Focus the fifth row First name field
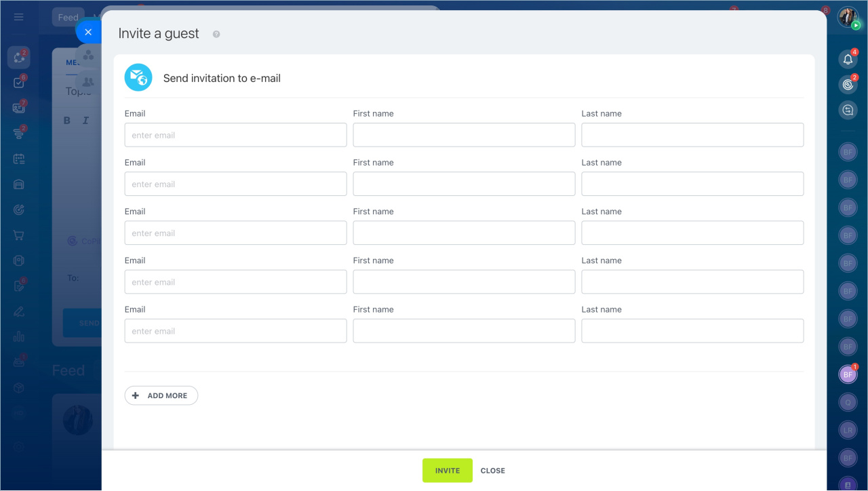The width and height of the screenshot is (868, 491). point(464,331)
